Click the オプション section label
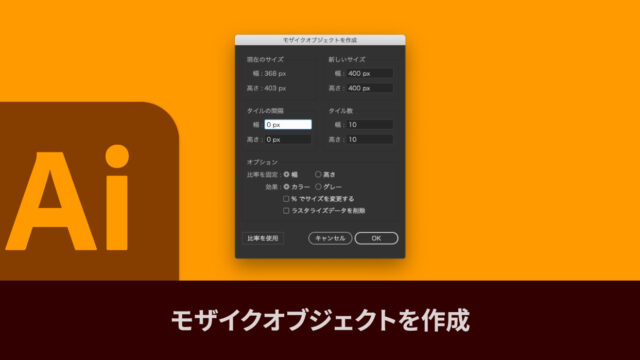The height and width of the screenshot is (360, 640). pyautogui.click(x=262, y=162)
